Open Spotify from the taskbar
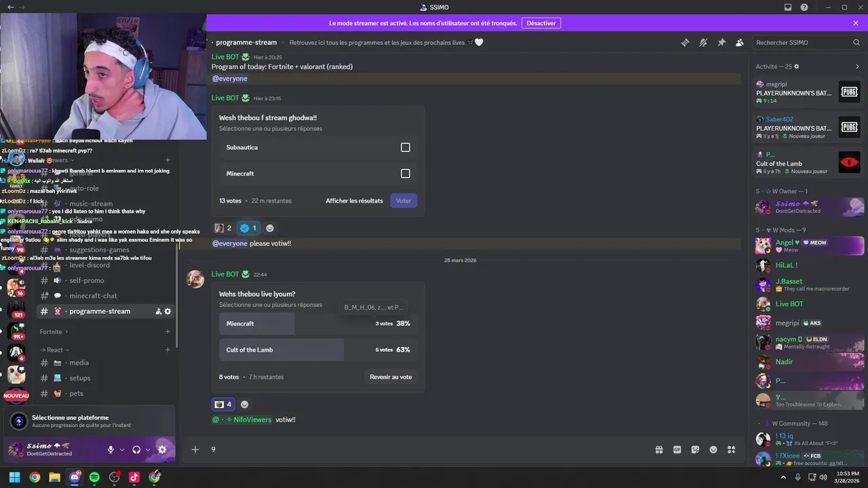 click(x=94, y=477)
